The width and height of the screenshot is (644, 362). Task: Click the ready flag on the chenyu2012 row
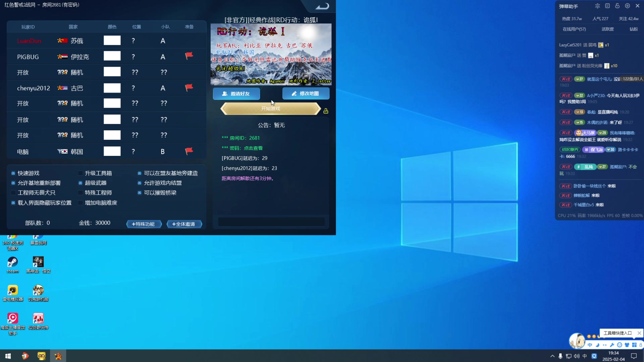coord(189,87)
